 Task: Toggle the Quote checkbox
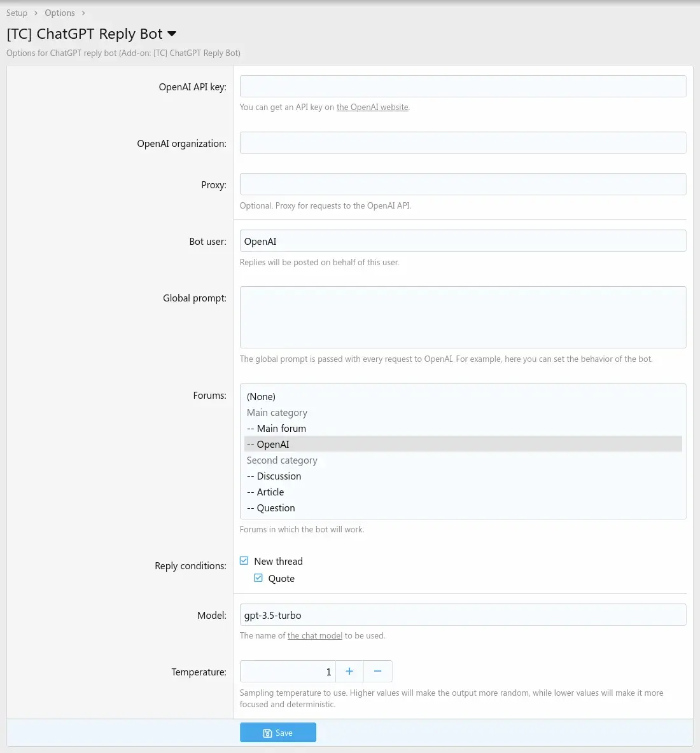click(x=258, y=578)
